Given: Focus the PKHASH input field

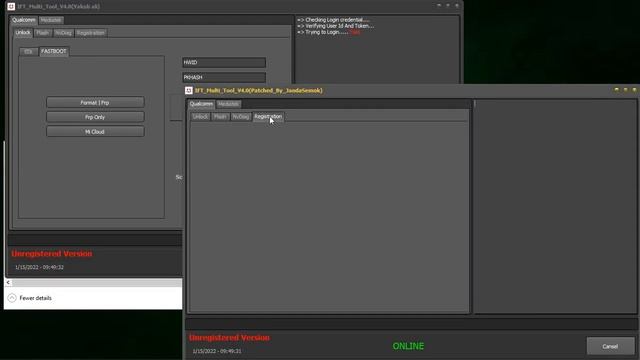Looking at the screenshot, I should pos(224,77).
